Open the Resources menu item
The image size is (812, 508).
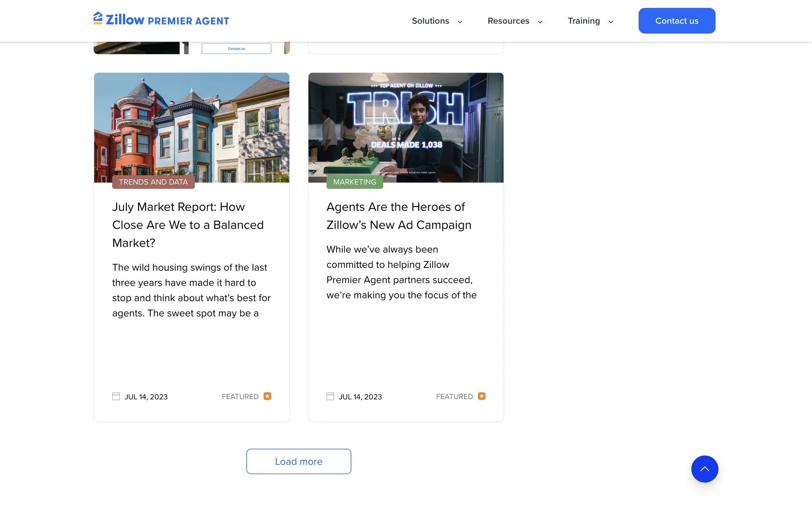click(508, 21)
